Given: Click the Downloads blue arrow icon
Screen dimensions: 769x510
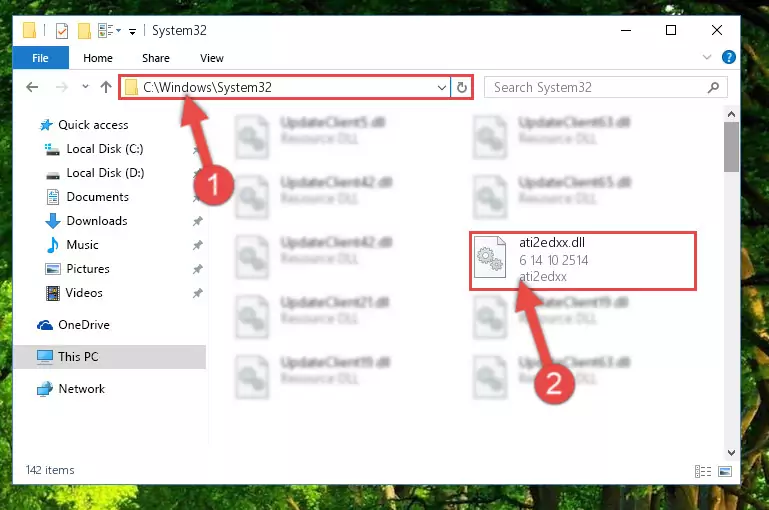Looking at the screenshot, I should click(53, 221).
